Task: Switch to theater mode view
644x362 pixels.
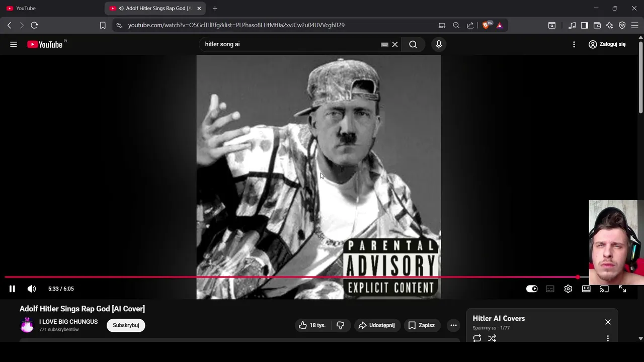Action: point(586,289)
